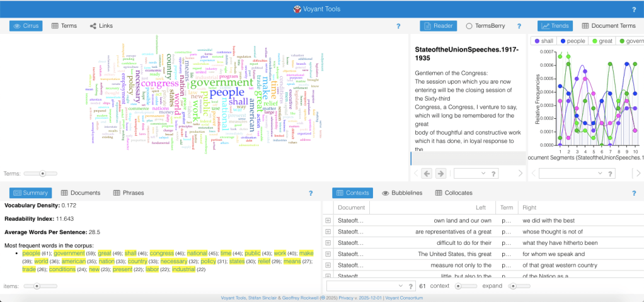Click the Cirrus panel help question mark
The height and width of the screenshot is (302, 644).
(x=398, y=26)
